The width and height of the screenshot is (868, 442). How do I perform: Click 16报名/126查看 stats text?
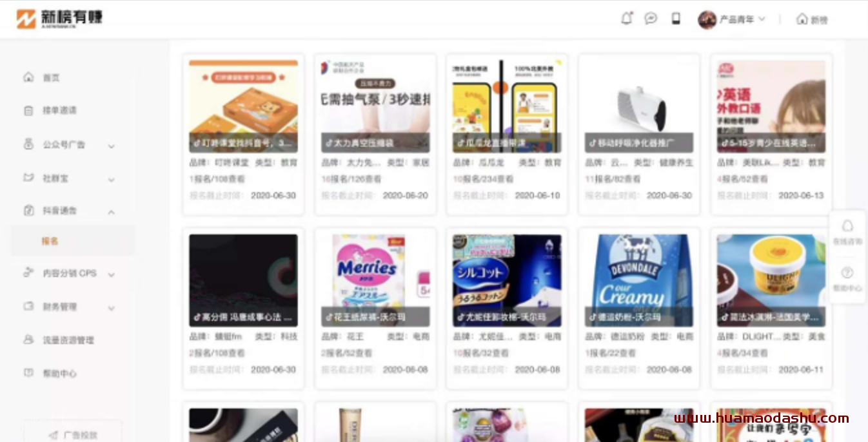351,179
